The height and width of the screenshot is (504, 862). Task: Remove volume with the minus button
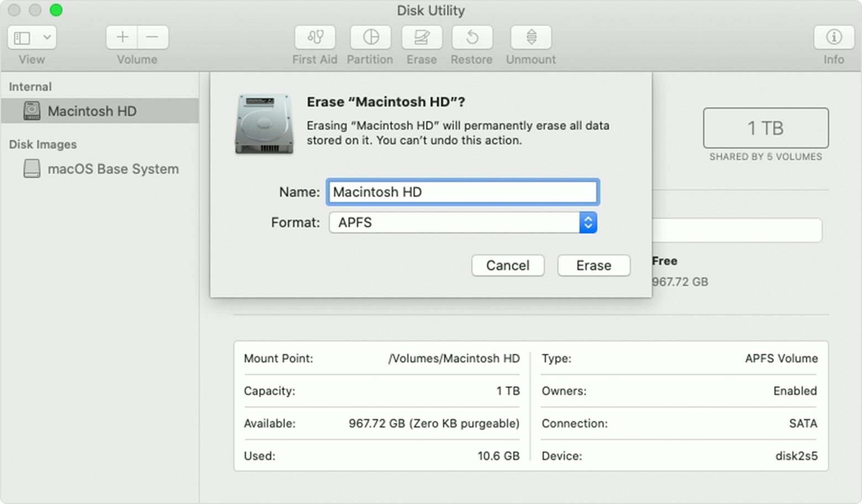pyautogui.click(x=153, y=37)
